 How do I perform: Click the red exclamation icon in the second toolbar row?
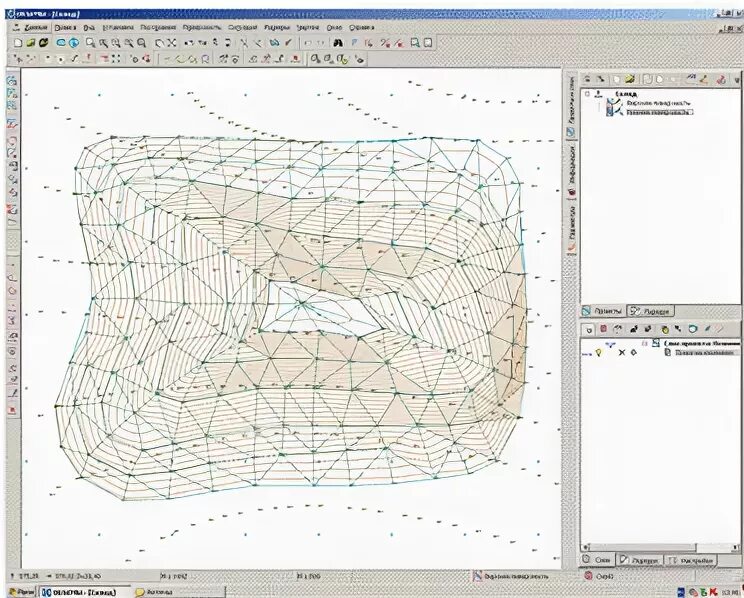87,59
